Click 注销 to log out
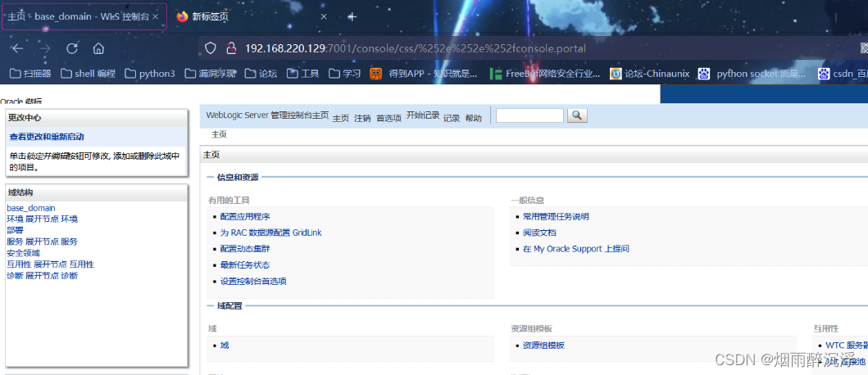The height and width of the screenshot is (375, 868). tap(362, 118)
